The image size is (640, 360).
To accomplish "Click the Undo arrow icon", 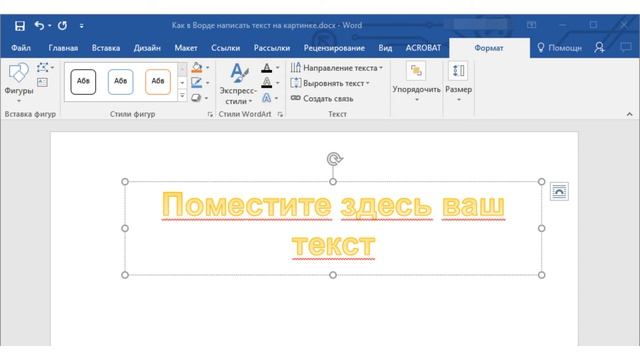I will click(x=39, y=26).
